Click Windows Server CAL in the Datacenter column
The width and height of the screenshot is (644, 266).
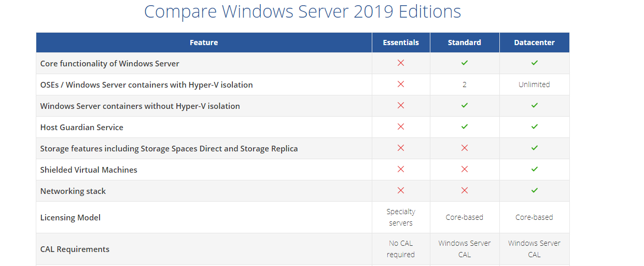click(535, 249)
